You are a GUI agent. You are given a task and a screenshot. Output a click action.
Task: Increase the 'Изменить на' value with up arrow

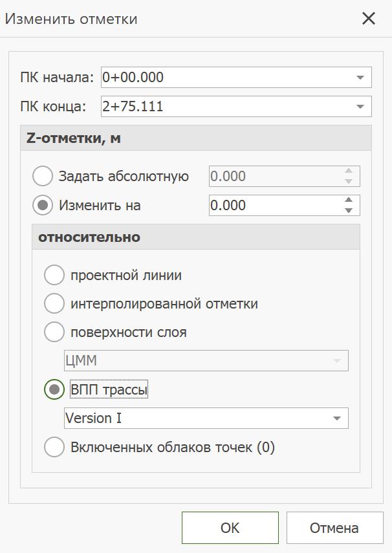(349, 201)
